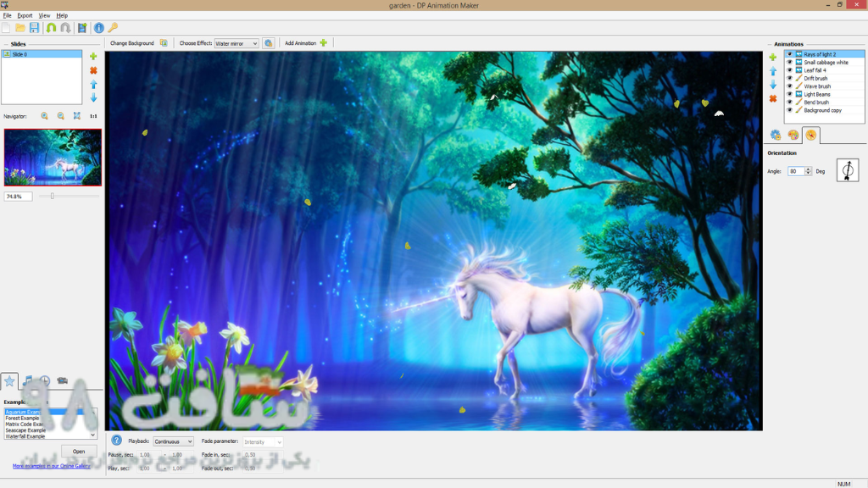Click the Change Background label
This screenshot has height=488, width=868.
point(131,43)
